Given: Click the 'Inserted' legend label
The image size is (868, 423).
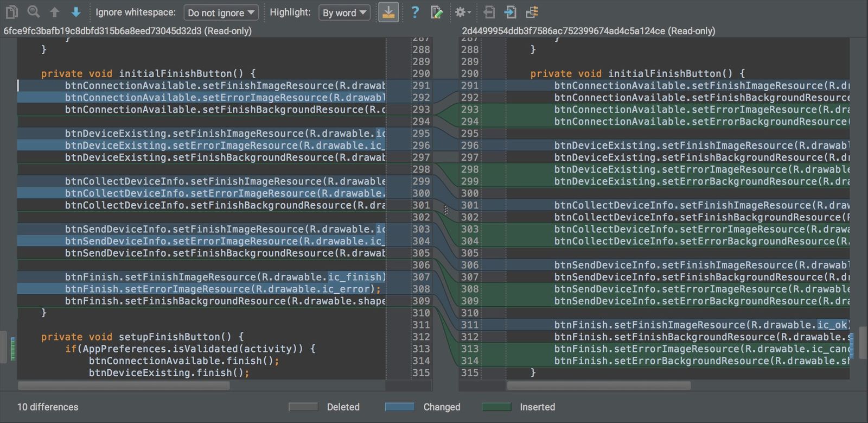Looking at the screenshot, I should click(537, 407).
